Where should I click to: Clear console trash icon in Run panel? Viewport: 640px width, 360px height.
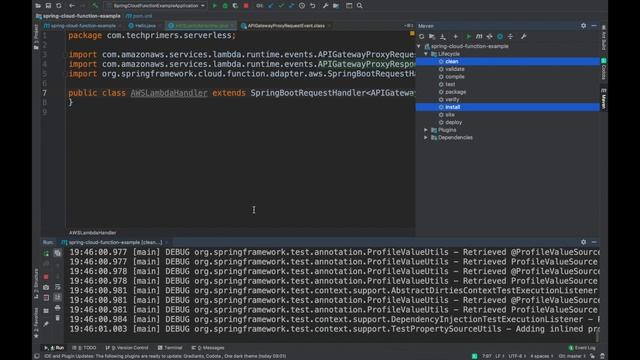(58, 318)
